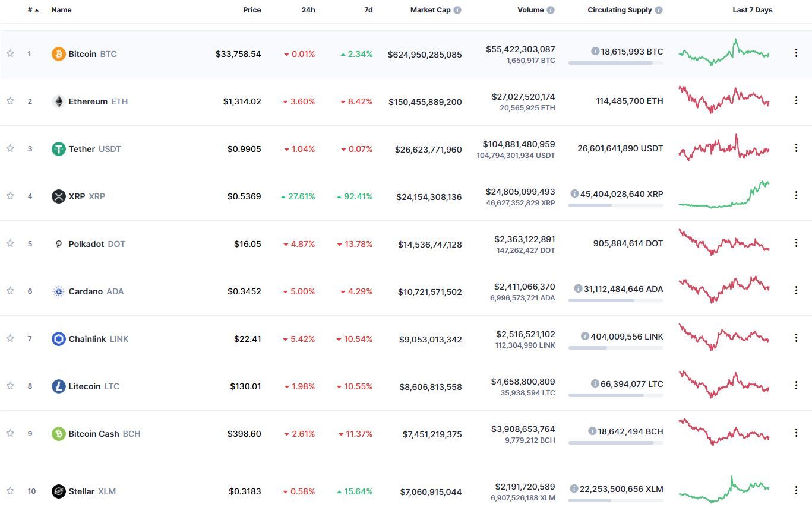
Task: Show more options for Polkadot
Action: click(x=796, y=243)
